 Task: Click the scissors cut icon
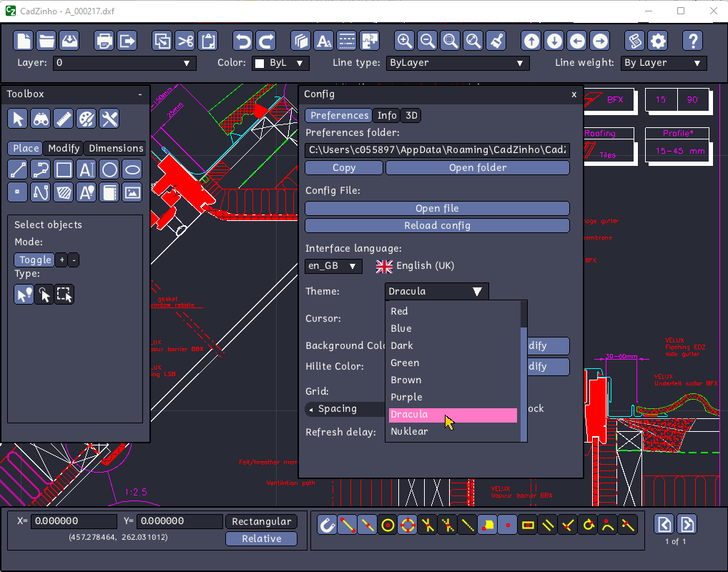[185, 41]
